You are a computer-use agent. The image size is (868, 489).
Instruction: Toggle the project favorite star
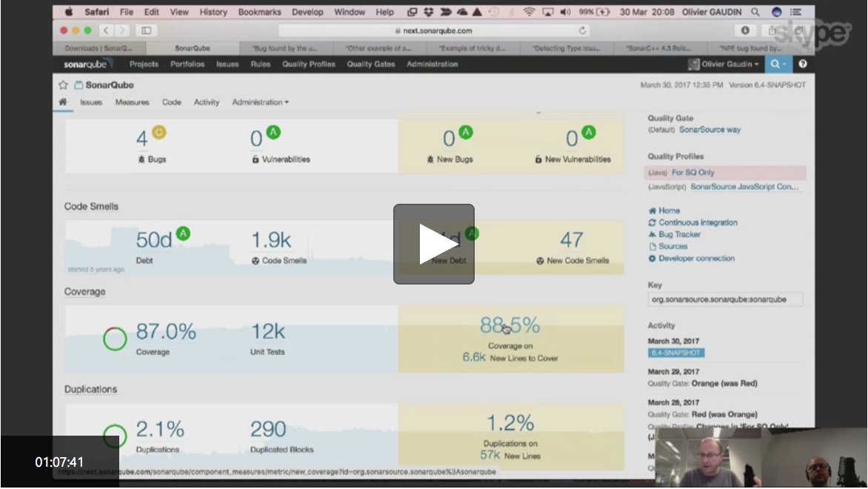63,85
